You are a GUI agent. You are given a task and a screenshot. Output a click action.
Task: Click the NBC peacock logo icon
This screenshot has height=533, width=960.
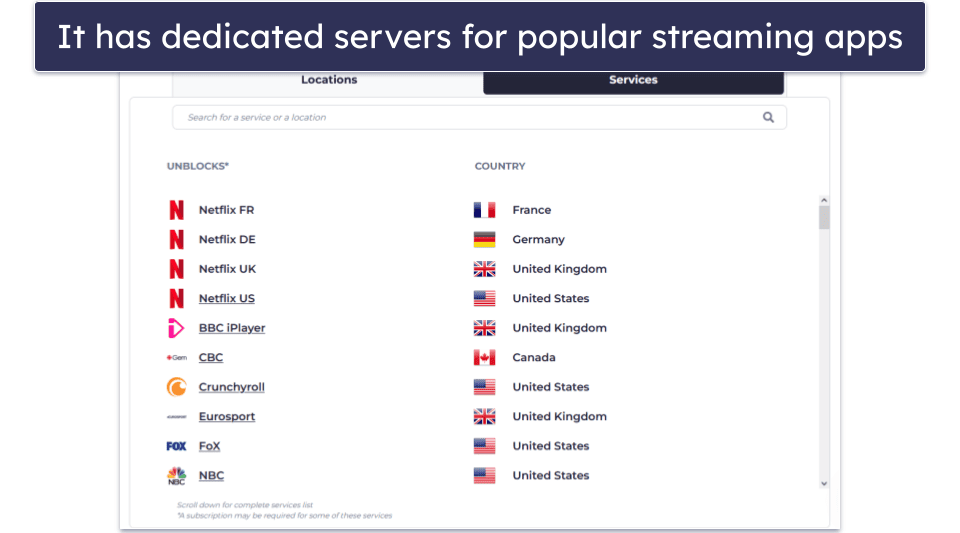[176, 475]
